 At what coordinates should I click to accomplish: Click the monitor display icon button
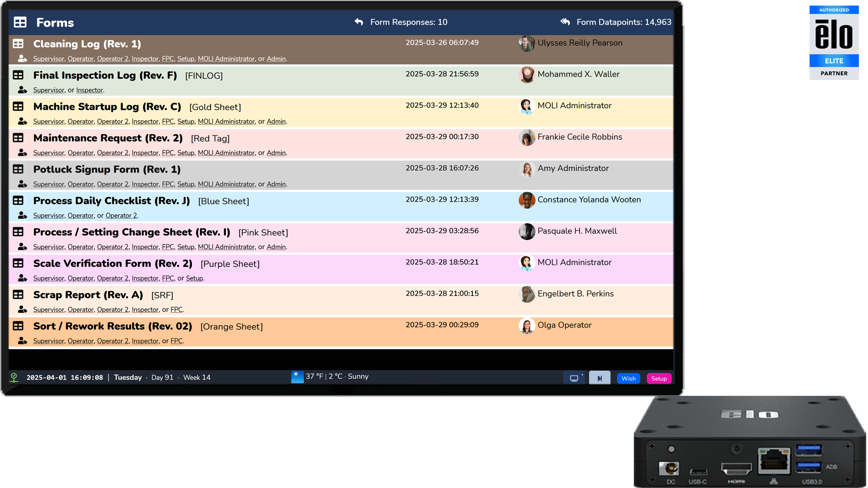(x=574, y=379)
